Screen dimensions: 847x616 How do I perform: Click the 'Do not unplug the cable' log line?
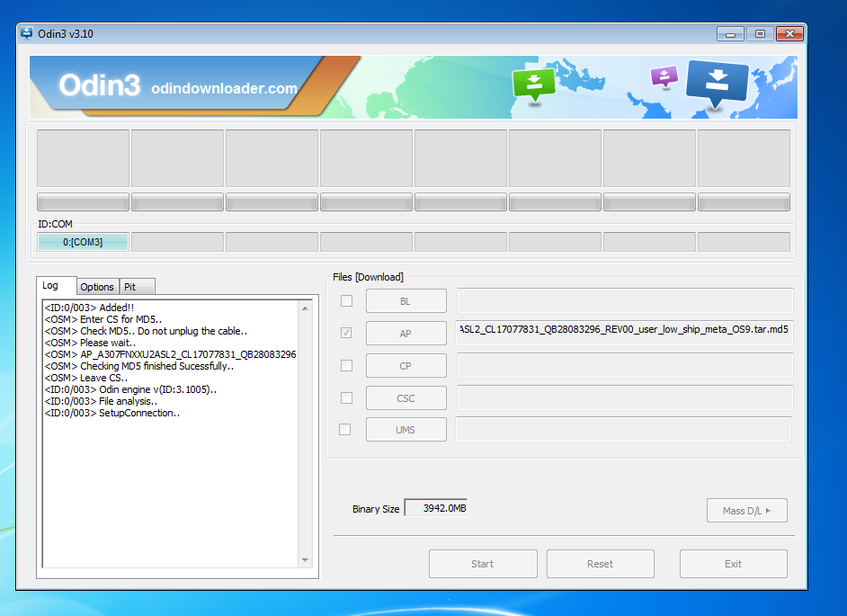coord(146,331)
